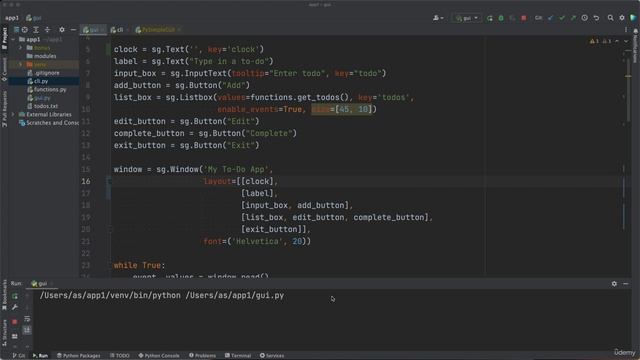Screen dimensions: 640x360
Task: Open the Project view selector icon
Action: pos(16,30)
